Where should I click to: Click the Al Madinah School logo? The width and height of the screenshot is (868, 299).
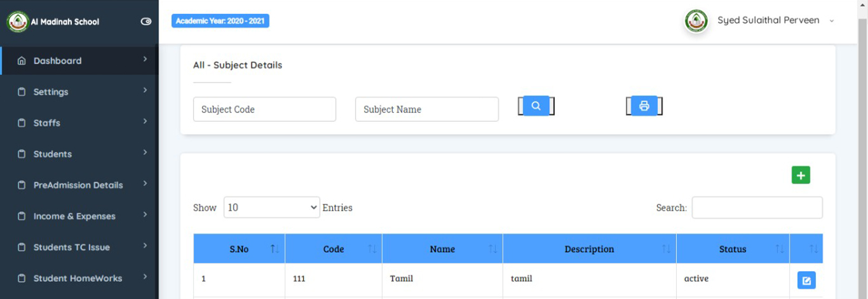tap(18, 22)
